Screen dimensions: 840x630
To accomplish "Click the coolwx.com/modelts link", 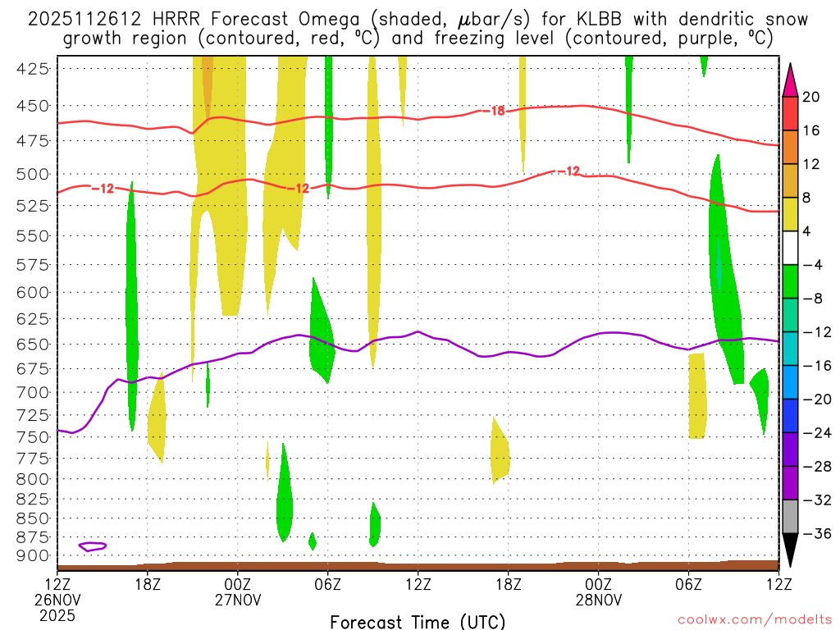I will 755,620.
